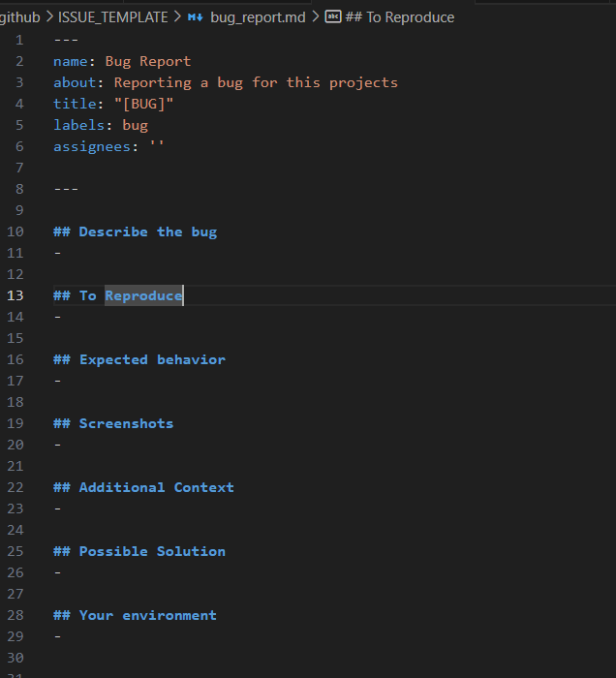Click the 'Expected behavior' heading text
The image size is (616, 678).
(x=152, y=359)
